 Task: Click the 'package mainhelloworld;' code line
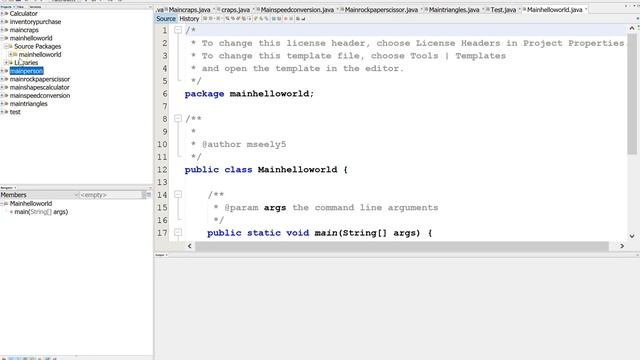[249, 93]
